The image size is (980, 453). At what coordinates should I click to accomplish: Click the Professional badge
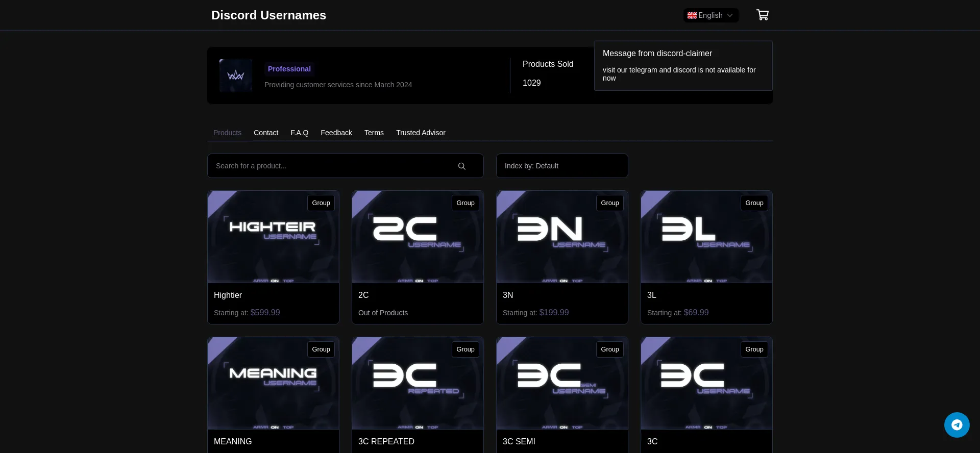289,69
